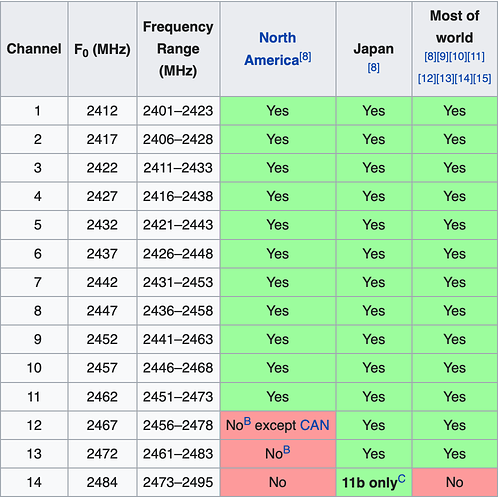Viewport: 499px width, 499px height.
Task: Open reference [11] under Most of world
Action: [476, 57]
